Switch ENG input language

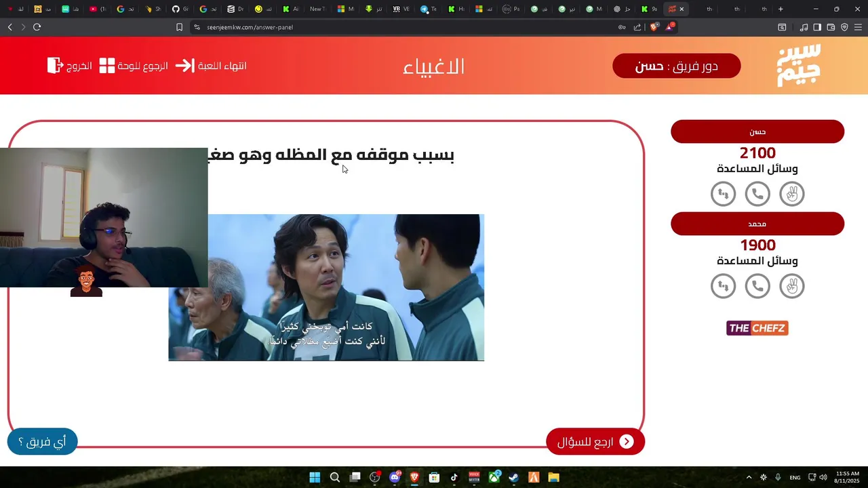[795, 477]
